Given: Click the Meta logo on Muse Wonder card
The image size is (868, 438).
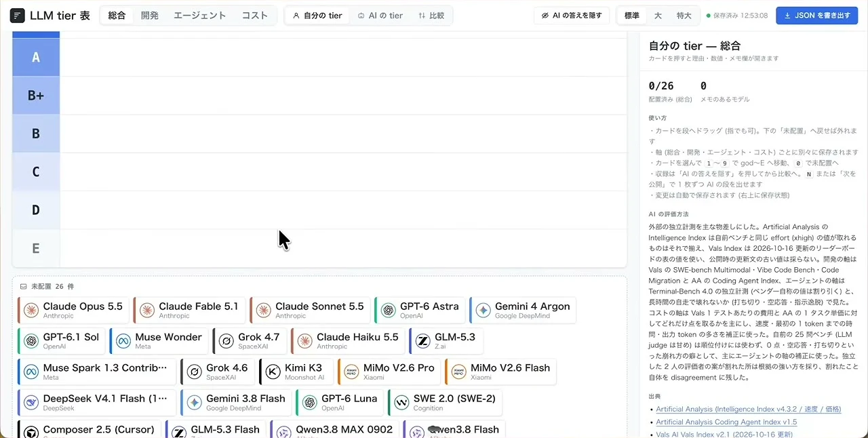Looking at the screenshot, I should (123, 341).
